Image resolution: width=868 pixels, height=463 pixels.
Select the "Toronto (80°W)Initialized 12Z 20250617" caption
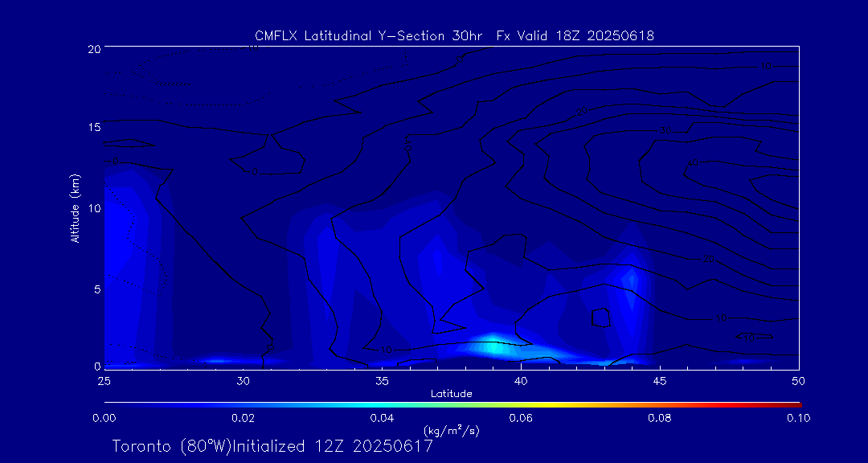point(273,446)
